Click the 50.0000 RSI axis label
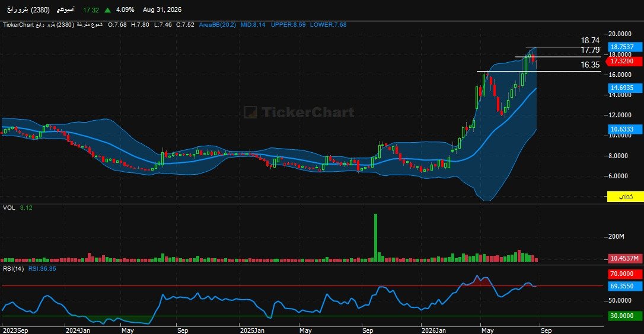This screenshot has width=644, height=334. click(x=620, y=300)
